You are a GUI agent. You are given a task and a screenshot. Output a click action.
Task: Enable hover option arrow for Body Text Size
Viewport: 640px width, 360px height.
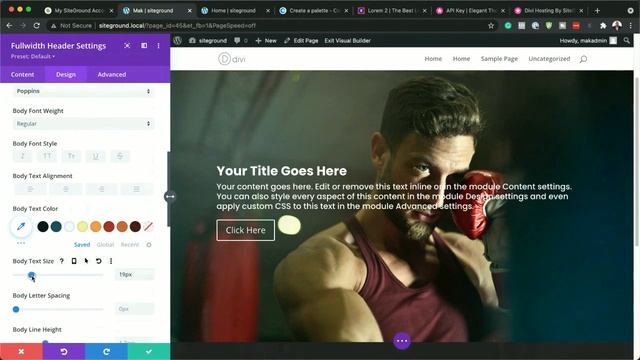[86, 261]
